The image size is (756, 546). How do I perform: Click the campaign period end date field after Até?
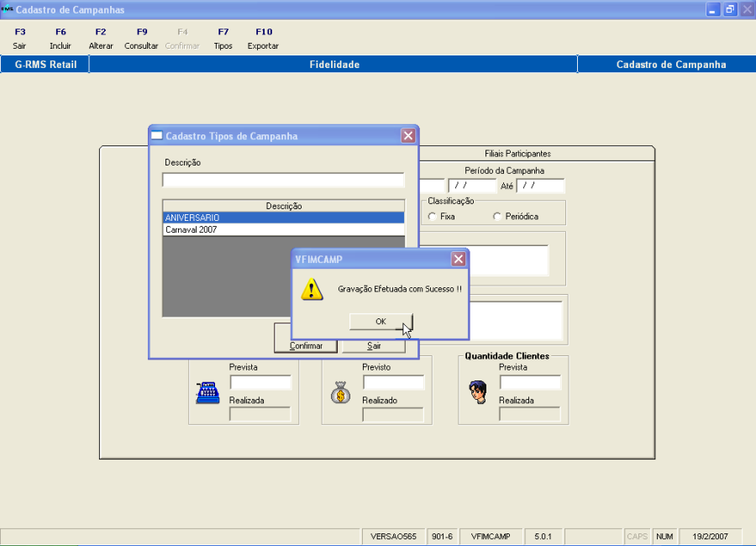[540, 186]
